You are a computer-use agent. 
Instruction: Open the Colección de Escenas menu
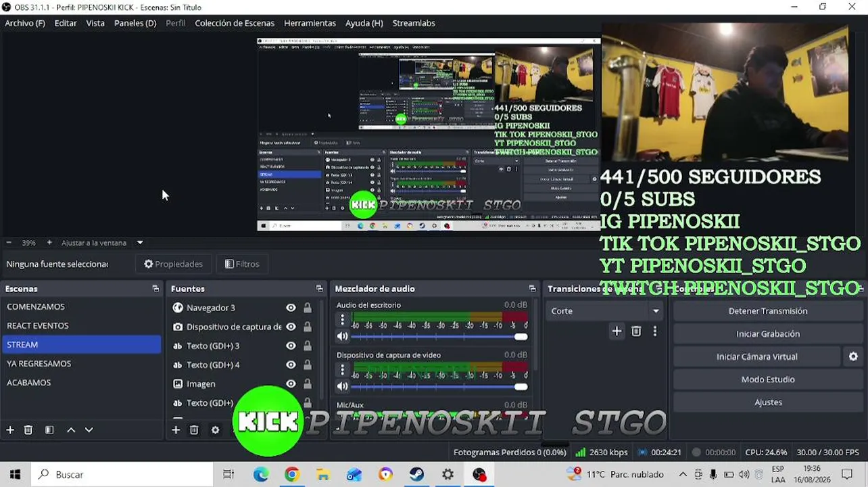click(x=235, y=23)
